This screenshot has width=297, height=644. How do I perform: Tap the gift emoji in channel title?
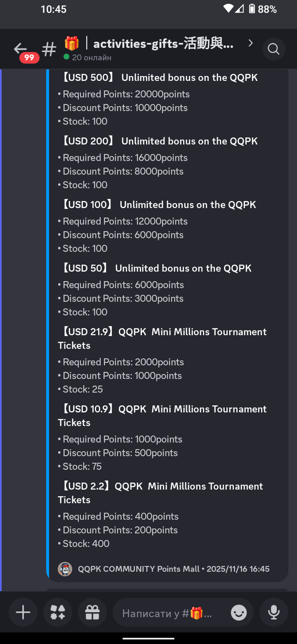[72, 43]
